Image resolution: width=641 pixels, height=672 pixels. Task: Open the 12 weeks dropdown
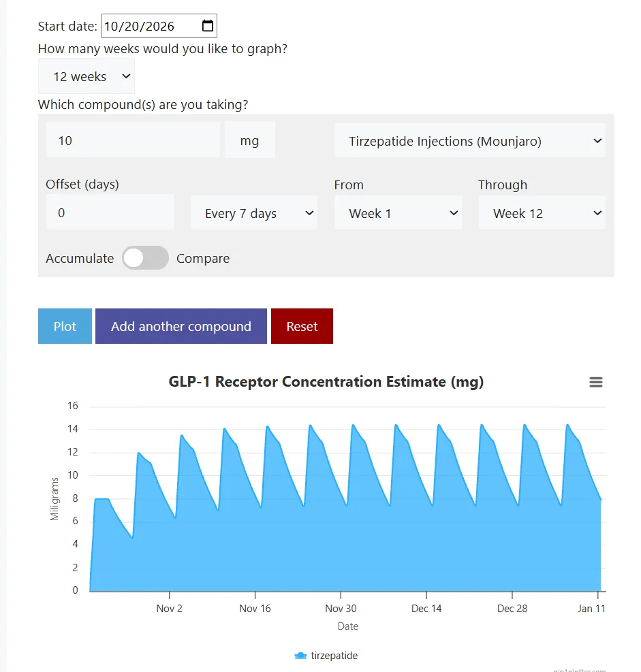pos(87,76)
